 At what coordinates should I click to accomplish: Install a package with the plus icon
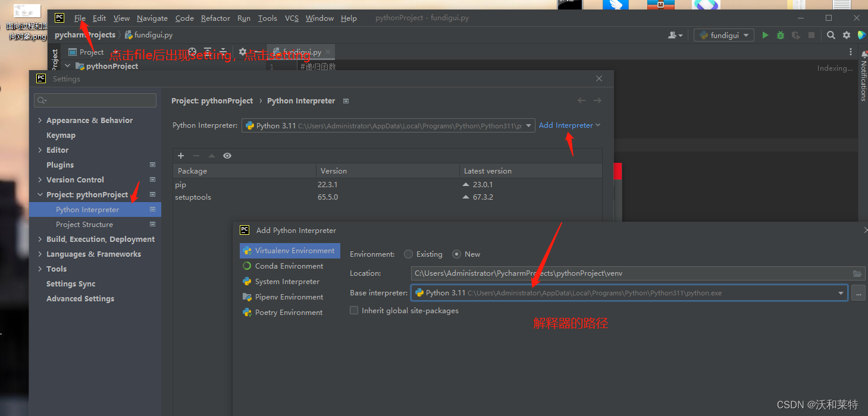181,156
